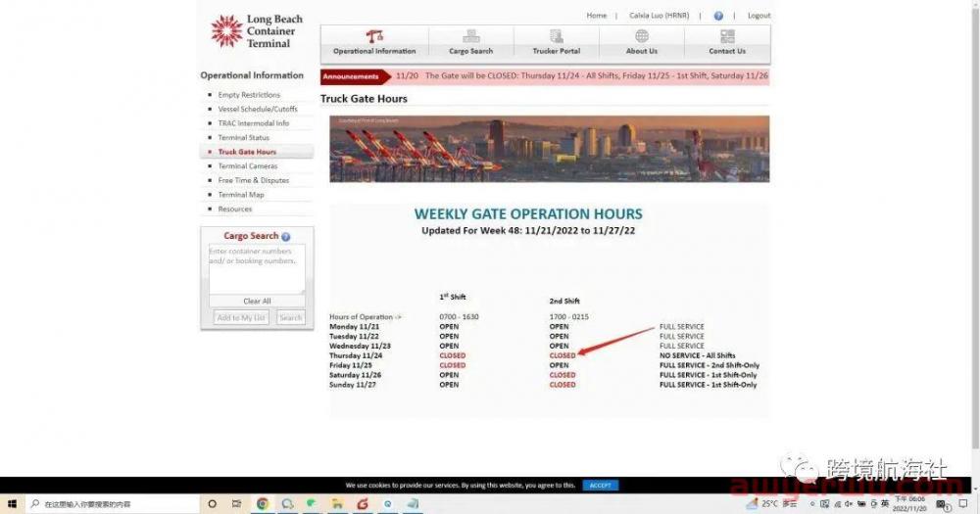Open the taskbar clock showing 2022/11/20
The width and height of the screenshot is (980, 514).
click(x=910, y=504)
